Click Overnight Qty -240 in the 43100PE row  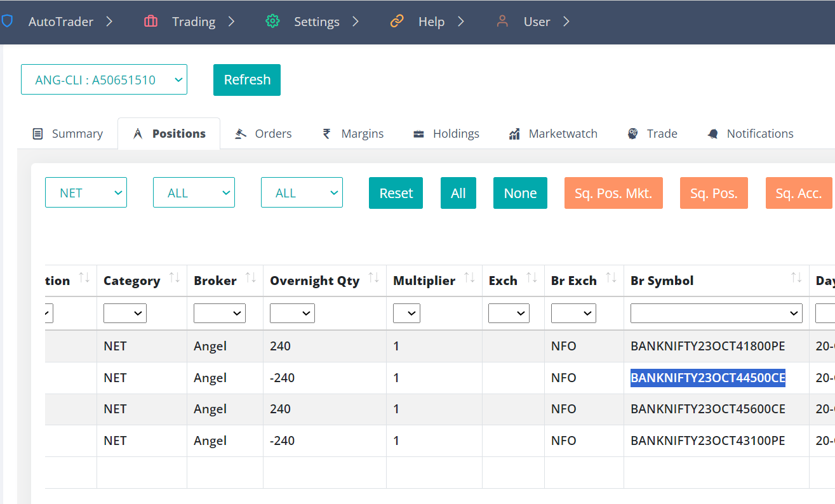[282, 441]
